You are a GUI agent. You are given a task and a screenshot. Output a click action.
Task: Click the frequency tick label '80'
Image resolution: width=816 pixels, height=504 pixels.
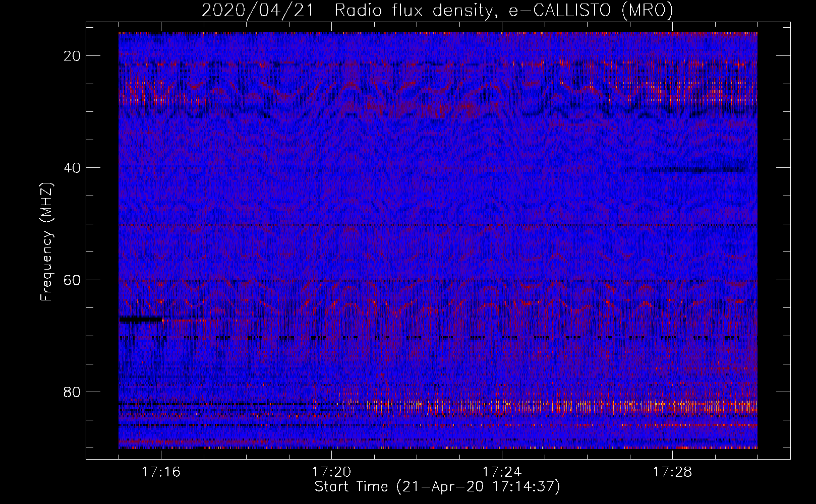[73, 392]
